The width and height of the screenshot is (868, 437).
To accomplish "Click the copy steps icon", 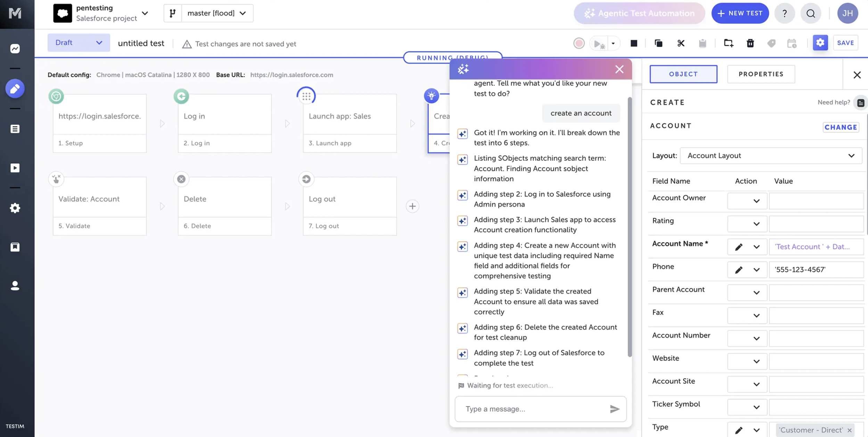I will 658,43.
